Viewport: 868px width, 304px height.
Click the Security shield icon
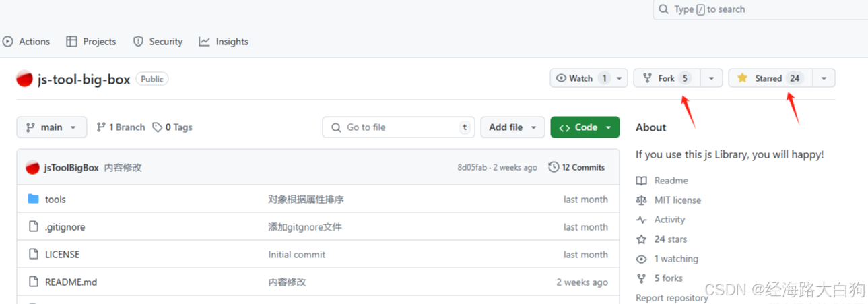click(x=138, y=42)
